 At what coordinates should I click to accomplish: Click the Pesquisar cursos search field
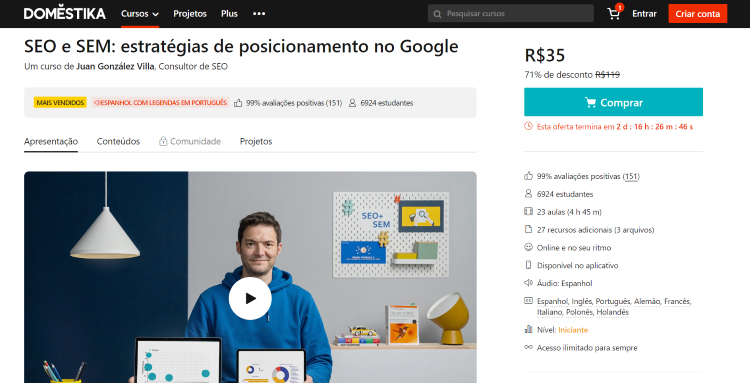[511, 13]
